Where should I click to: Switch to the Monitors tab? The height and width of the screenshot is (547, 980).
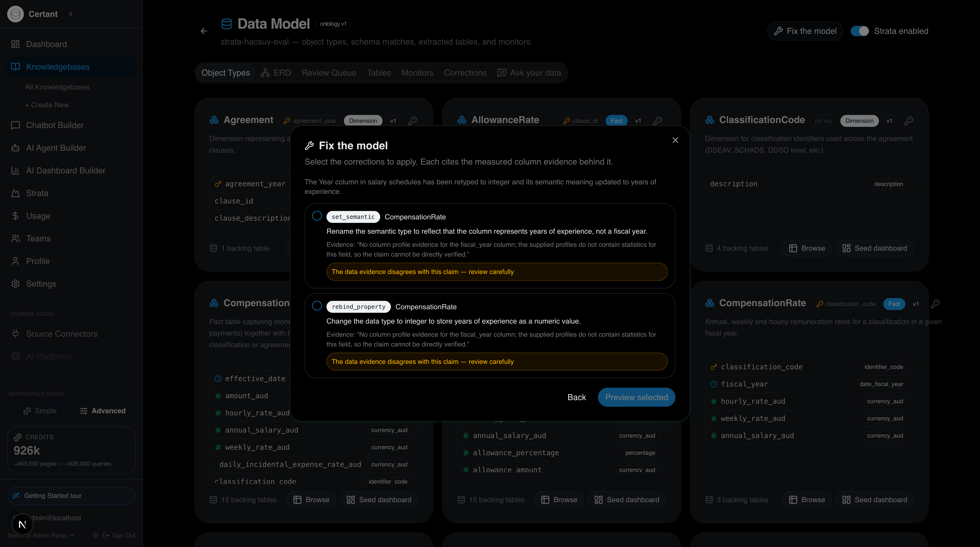417,73
